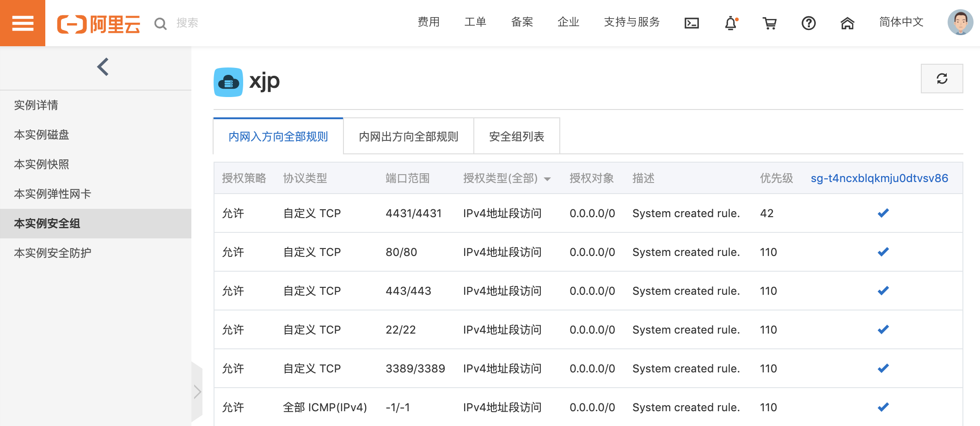Open 支持与服务 in the top bar
This screenshot has height=426, width=980.
pos(631,22)
